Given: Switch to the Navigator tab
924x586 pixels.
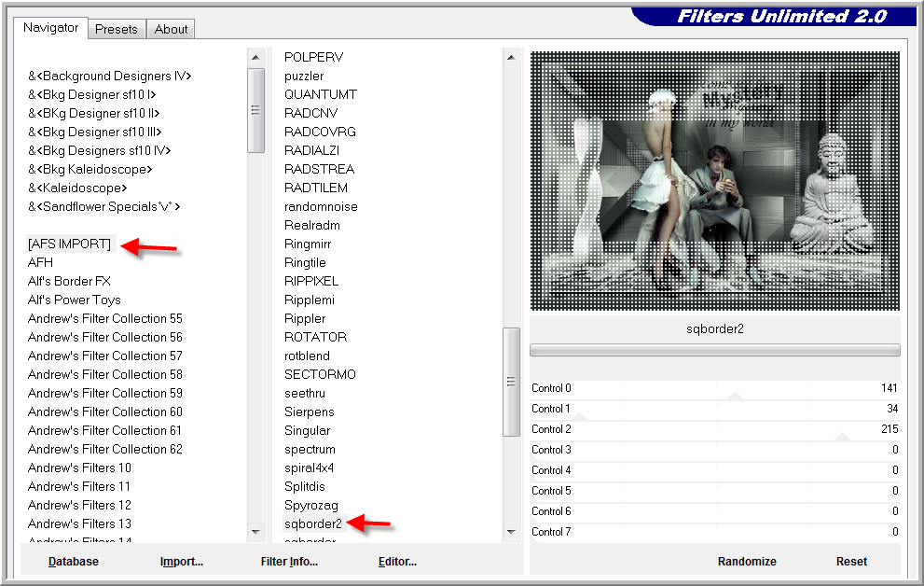Looking at the screenshot, I should coord(50,28).
